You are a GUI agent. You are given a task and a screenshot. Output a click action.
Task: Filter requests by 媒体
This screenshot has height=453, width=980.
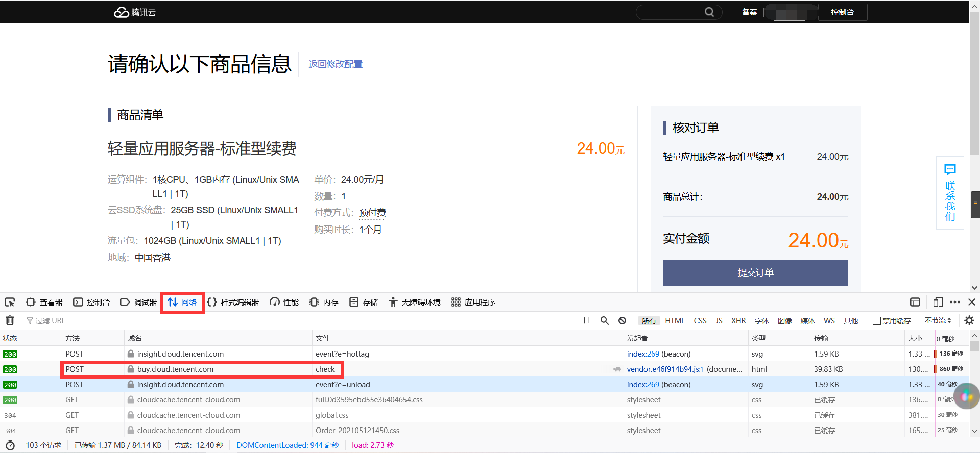[x=808, y=320]
